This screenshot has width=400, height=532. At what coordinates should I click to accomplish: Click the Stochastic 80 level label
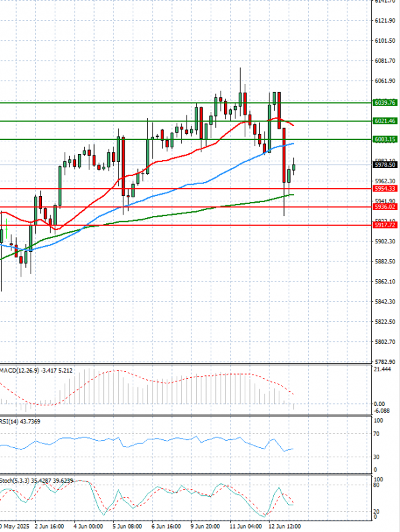click(377, 485)
